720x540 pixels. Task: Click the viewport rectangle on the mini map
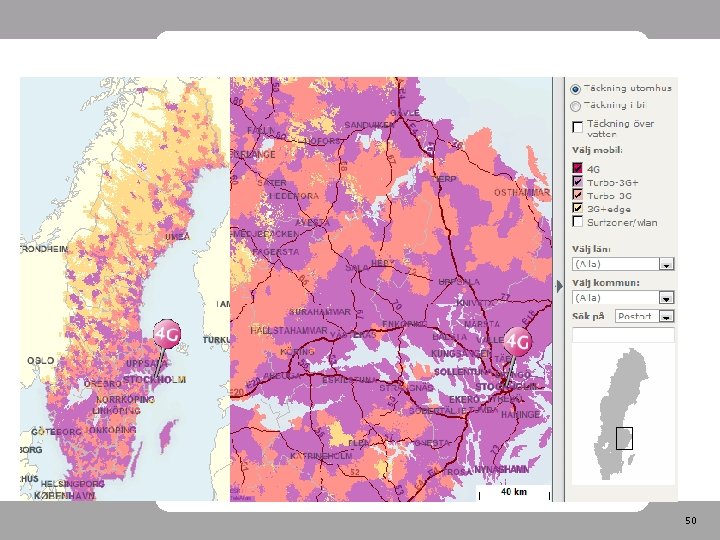[x=624, y=439]
